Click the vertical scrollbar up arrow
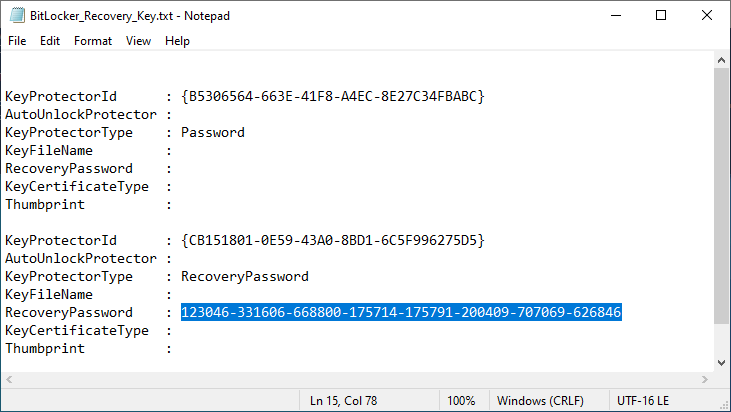The width and height of the screenshot is (731, 412). pos(722,61)
